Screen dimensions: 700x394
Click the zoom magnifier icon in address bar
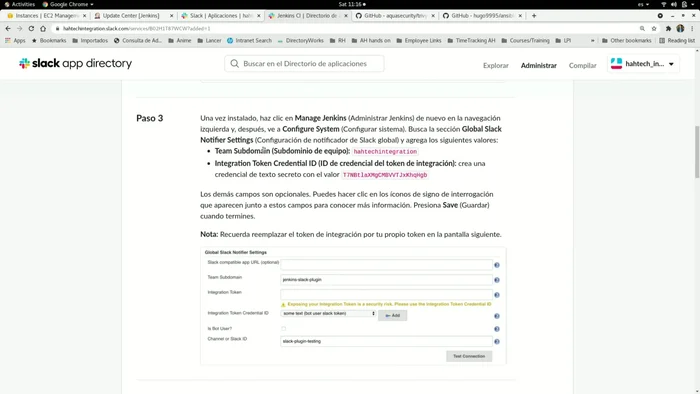(x=642, y=28)
